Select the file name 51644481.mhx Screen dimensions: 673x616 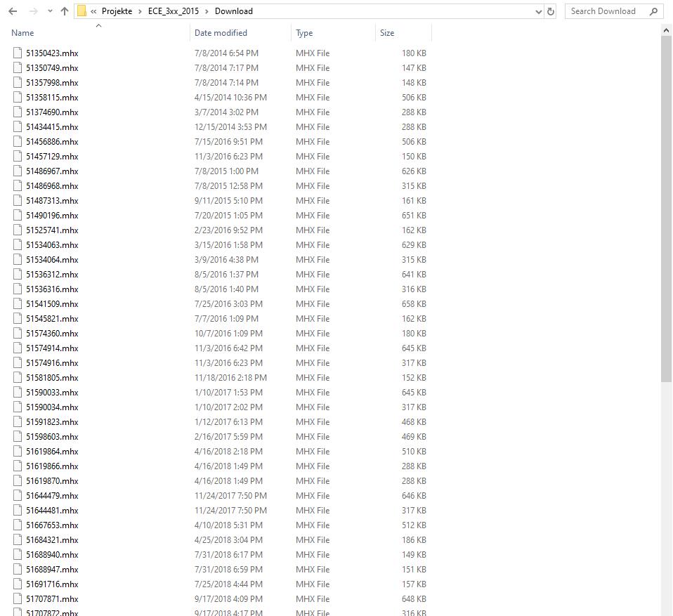(x=52, y=510)
